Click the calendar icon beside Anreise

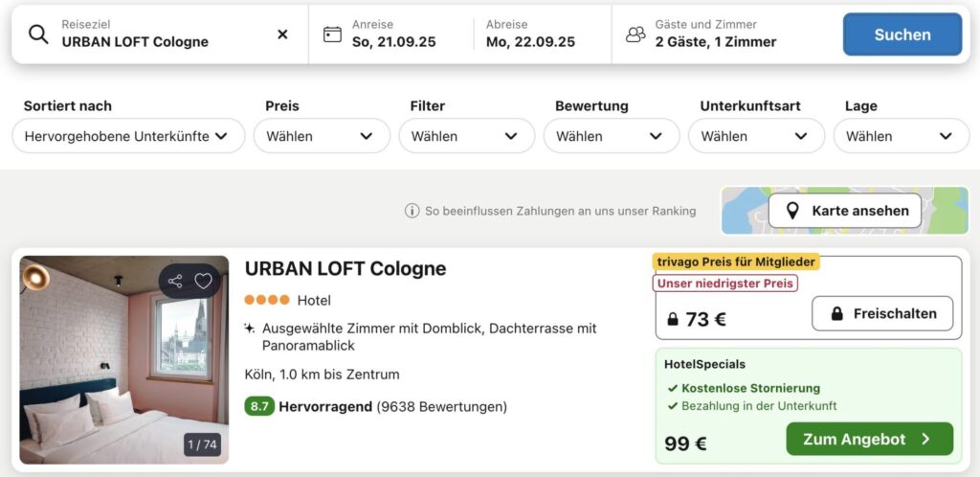332,34
